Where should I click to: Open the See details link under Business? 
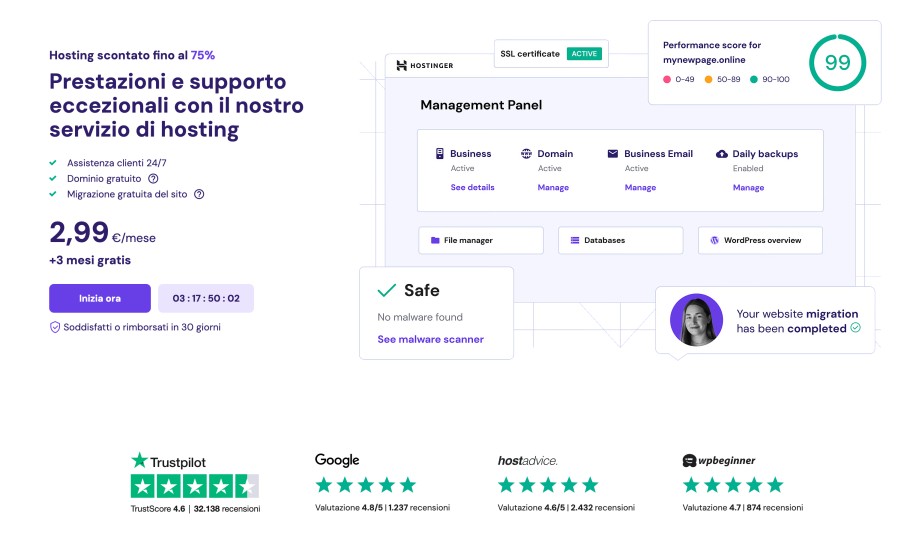[472, 187]
